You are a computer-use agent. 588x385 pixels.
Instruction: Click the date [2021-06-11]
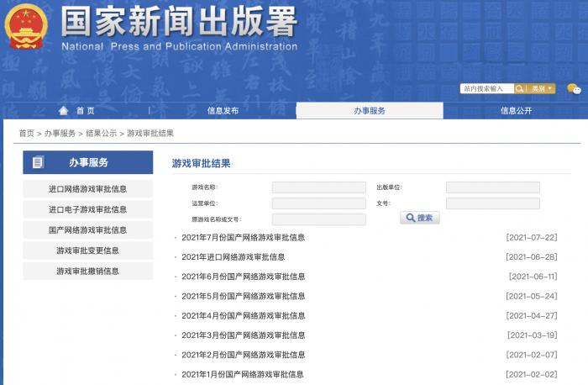tap(533, 277)
